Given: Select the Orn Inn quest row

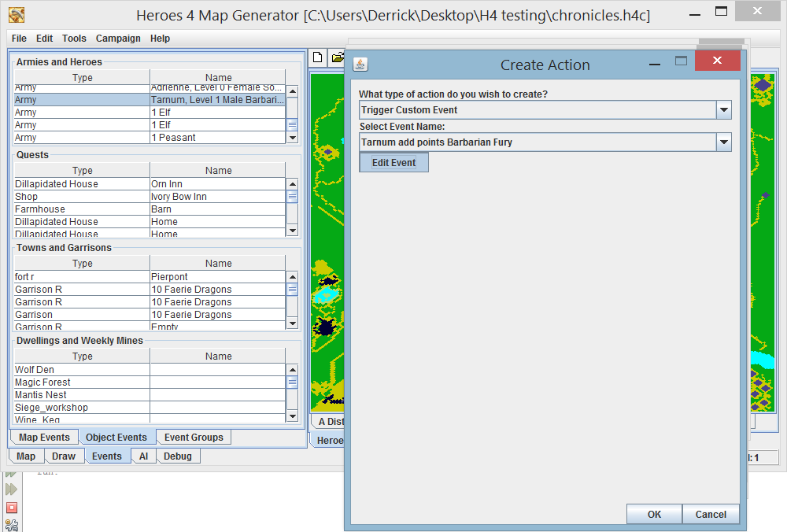Looking at the screenshot, I should click(x=150, y=184).
